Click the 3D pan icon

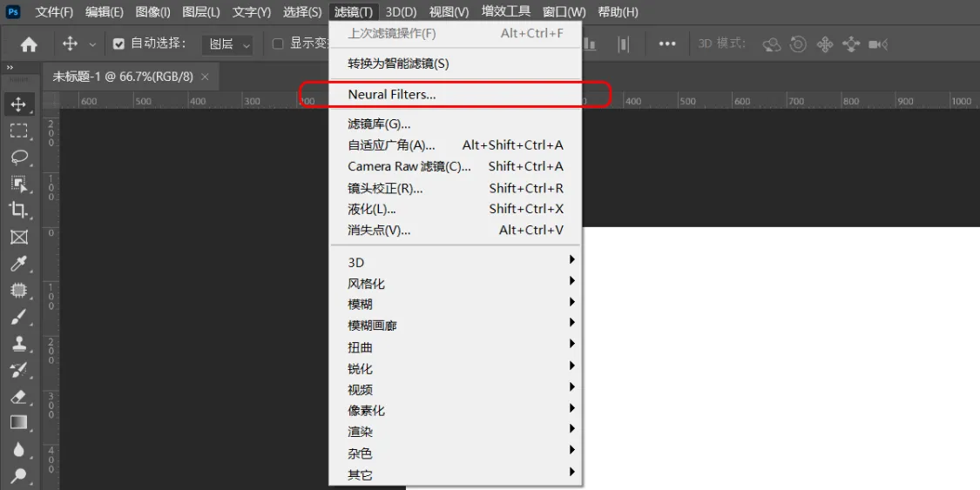(x=824, y=44)
